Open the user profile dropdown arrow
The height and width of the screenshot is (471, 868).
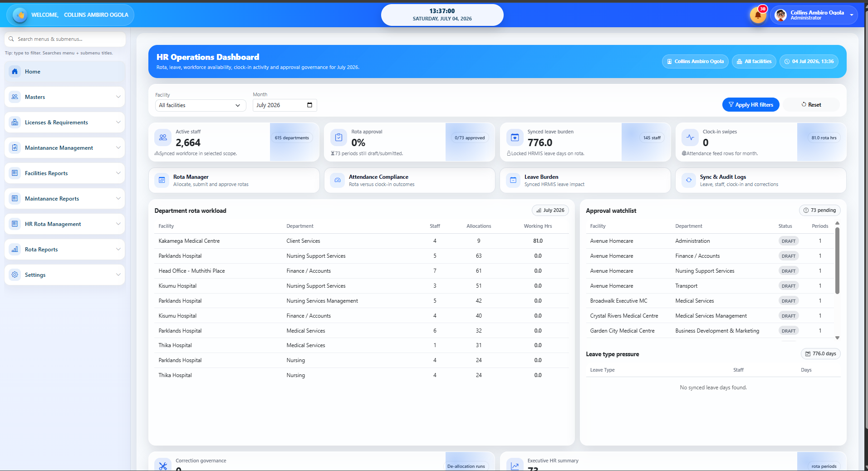(x=851, y=15)
